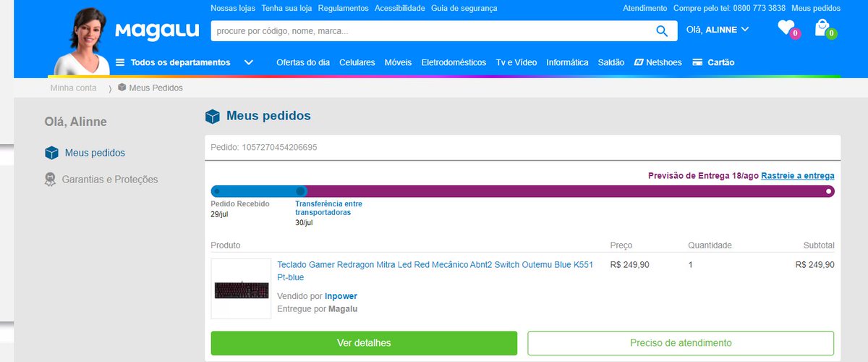Click the search magnifier icon
868x362 pixels.
coord(661,30)
